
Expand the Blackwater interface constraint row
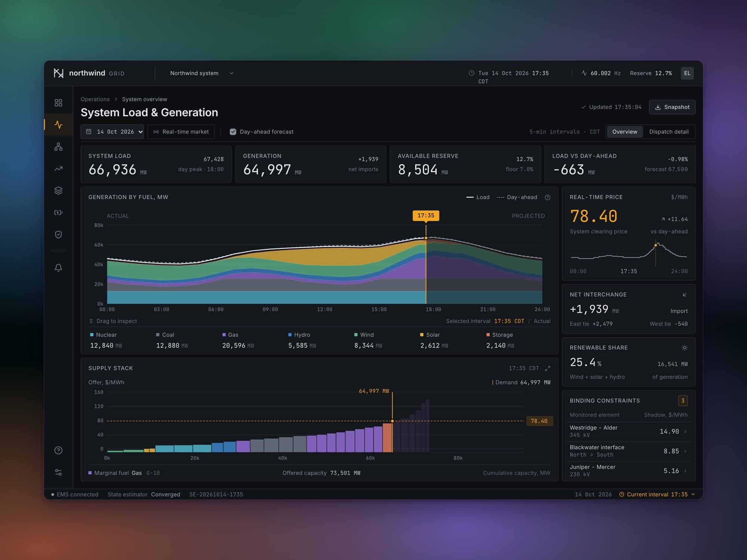click(x=629, y=451)
